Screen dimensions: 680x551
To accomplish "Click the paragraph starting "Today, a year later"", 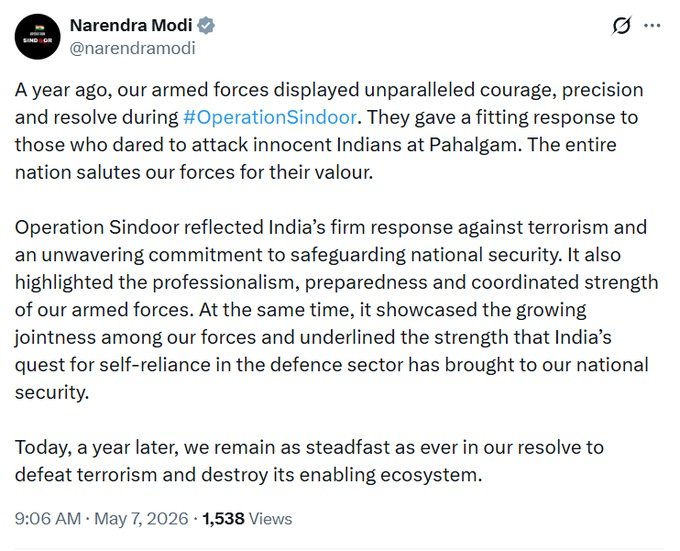I will pos(309,461).
